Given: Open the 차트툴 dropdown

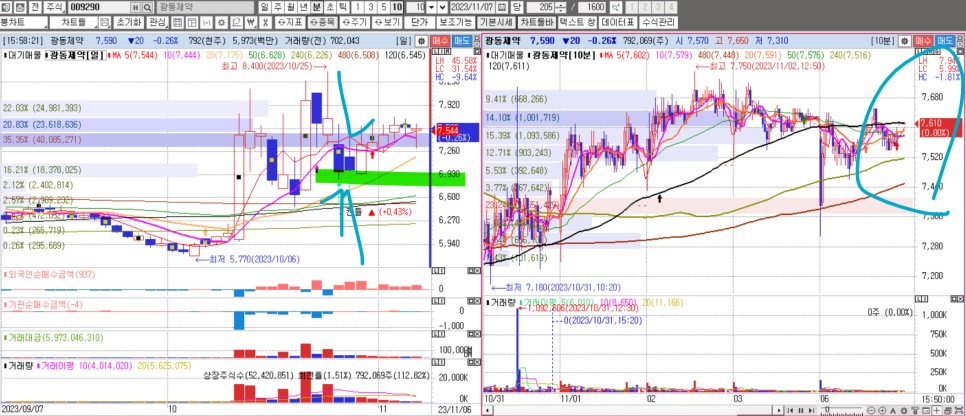Looking at the screenshot, I should click(x=73, y=22).
